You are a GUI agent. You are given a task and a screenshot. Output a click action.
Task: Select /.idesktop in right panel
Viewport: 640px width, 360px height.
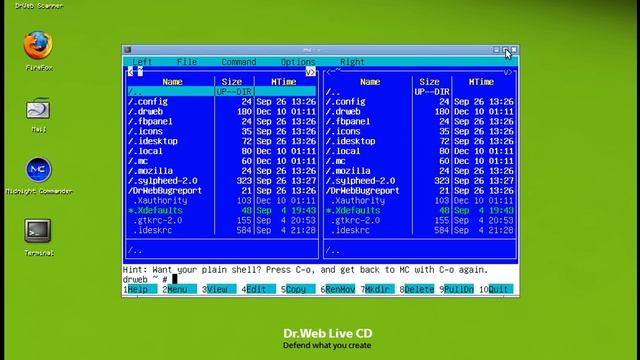click(420, 141)
